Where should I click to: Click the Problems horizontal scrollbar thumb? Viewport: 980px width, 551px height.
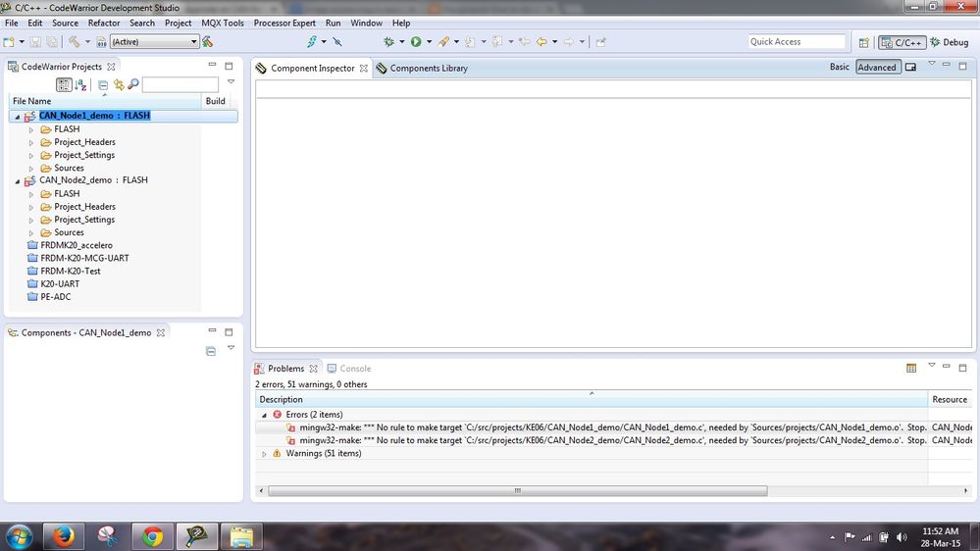click(x=518, y=491)
